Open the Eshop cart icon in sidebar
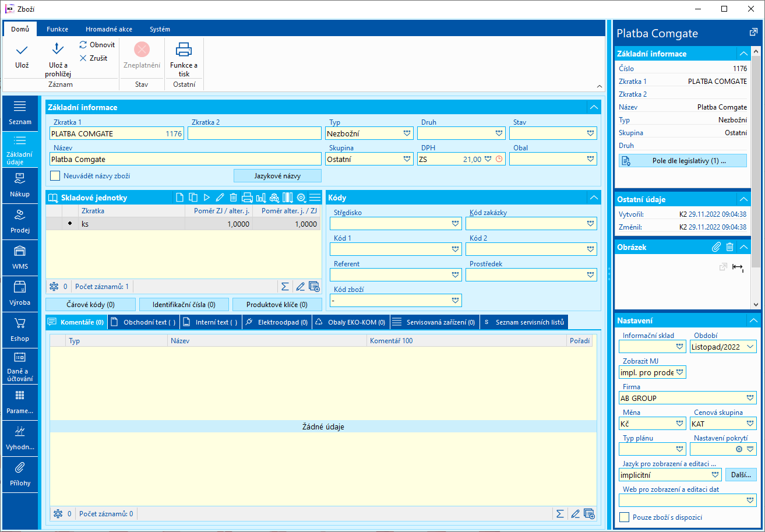 (x=20, y=324)
